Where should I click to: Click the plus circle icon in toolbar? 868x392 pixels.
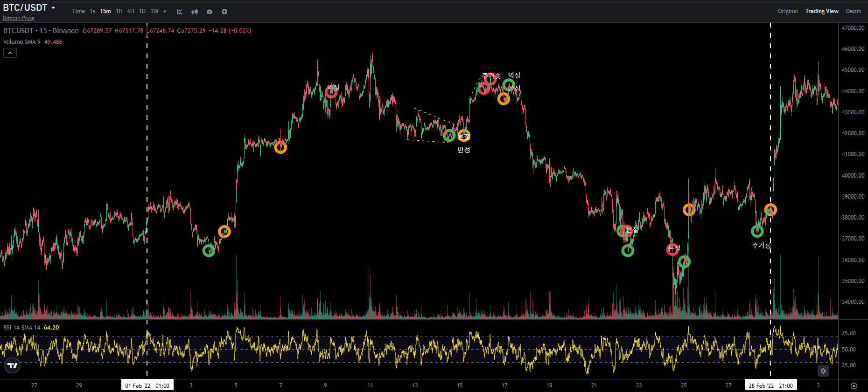tap(224, 12)
